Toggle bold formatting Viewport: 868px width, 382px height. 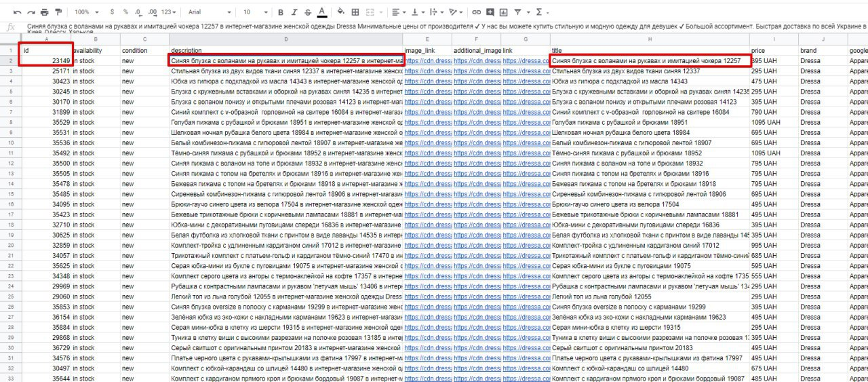point(281,12)
